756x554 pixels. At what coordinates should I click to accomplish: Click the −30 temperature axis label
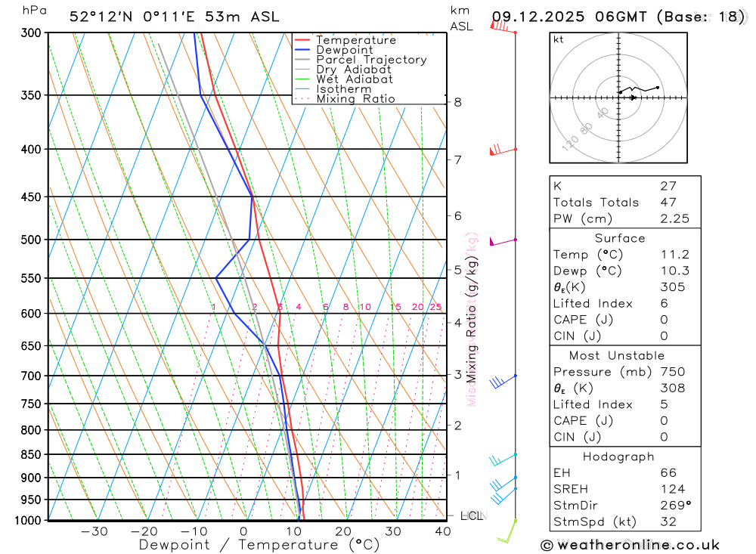[94, 532]
